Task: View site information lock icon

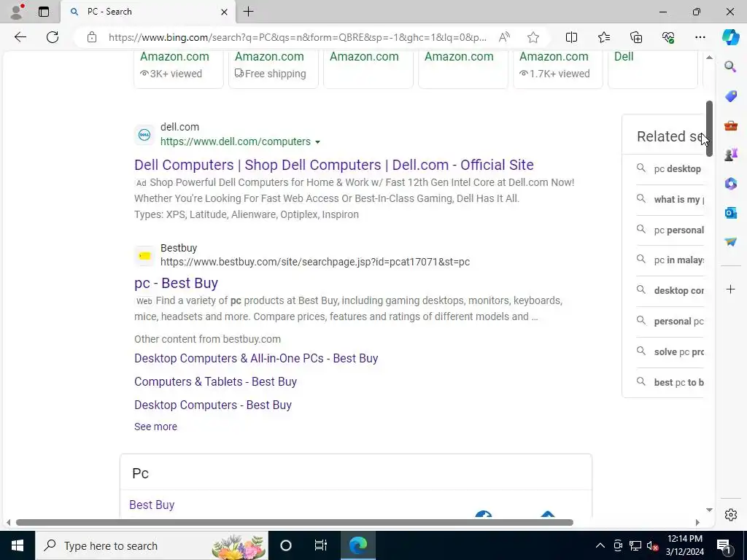Action: tap(92, 37)
